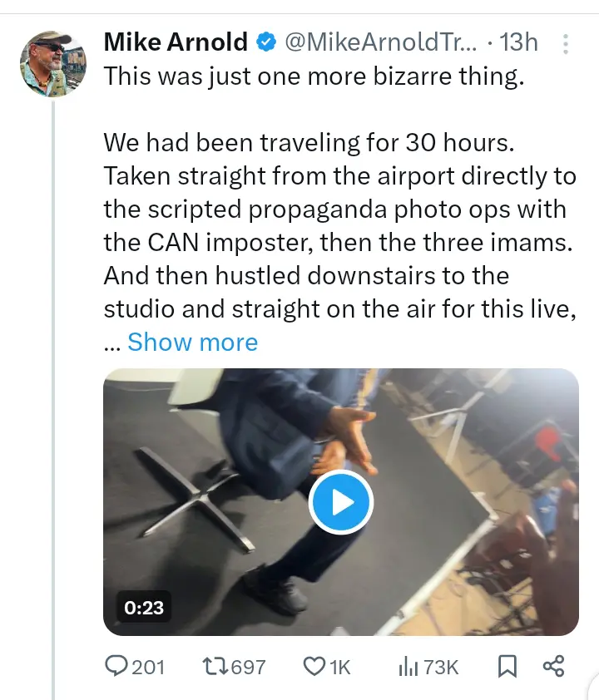Click the share icon under the video

553,666
